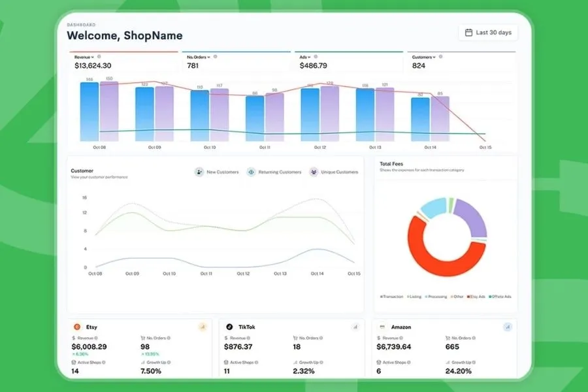The width and height of the screenshot is (588, 392).
Task: Toggle Returning Customers series in chart
Action: coord(274,172)
